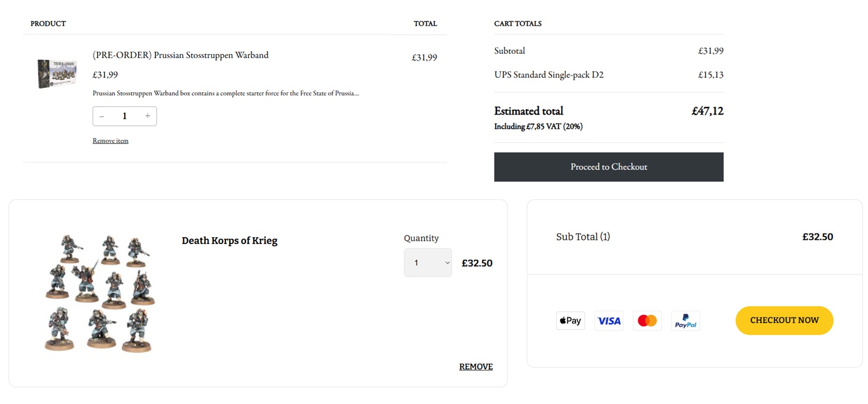The height and width of the screenshot is (404, 868).
Task: Remove Death Korps of Krieg via REMOVE
Action: point(476,367)
